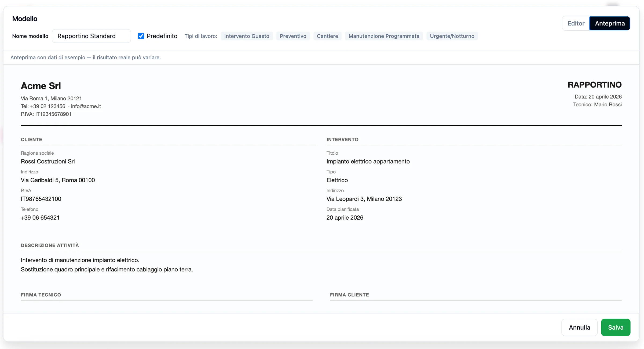Click the RAPPORTINO document title
This screenshot has width=644, height=349.
pyautogui.click(x=595, y=85)
